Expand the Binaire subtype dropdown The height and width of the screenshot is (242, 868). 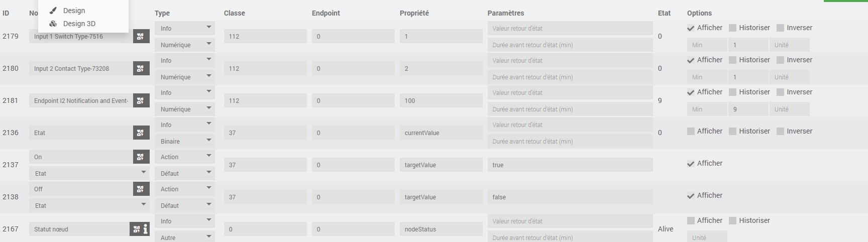click(184, 141)
